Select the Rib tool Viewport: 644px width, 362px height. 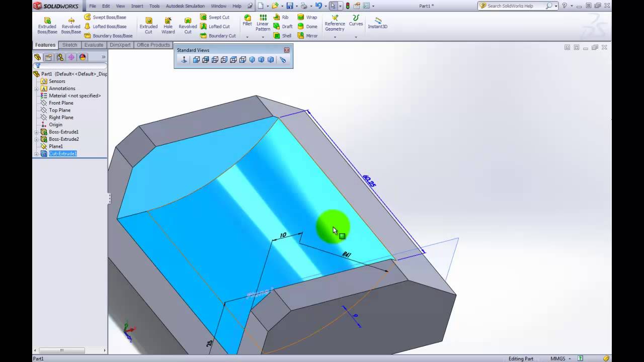point(281,17)
